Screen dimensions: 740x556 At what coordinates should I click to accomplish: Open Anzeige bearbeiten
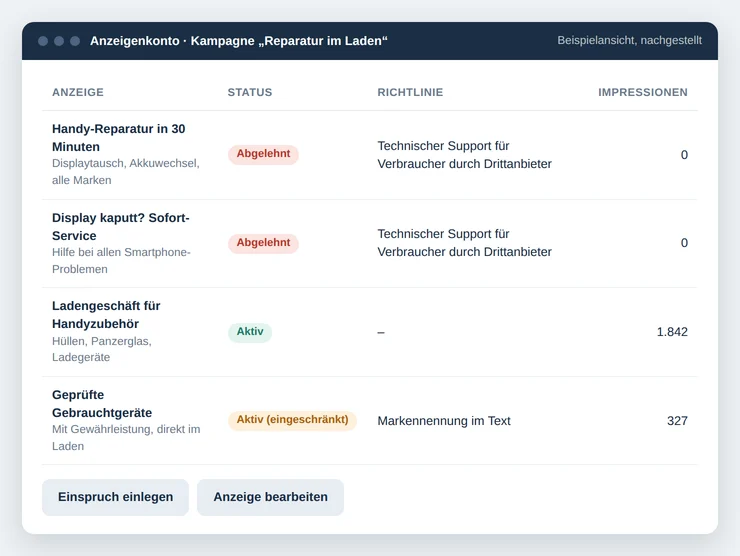tap(270, 497)
